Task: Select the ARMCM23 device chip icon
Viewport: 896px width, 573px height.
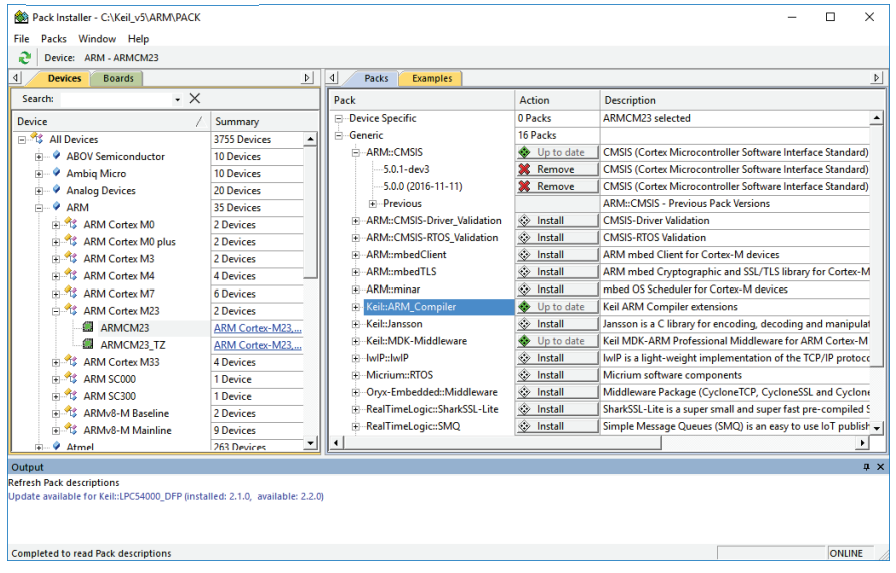Action: click(89, 328)
